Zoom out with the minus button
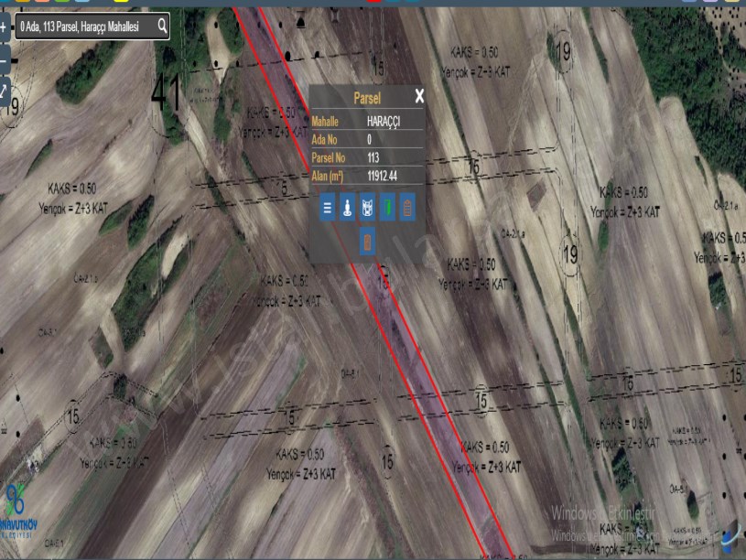The height and width of the screenshot is (560, 746). pyautogui.click(x=4, y=59)
